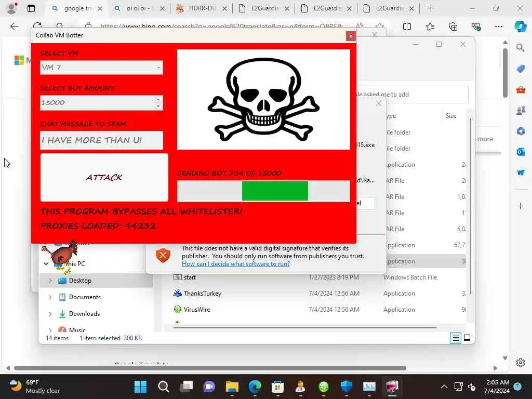Switch to the first E2Guardian browser tab
532x399 pixels.
[264, 8]
